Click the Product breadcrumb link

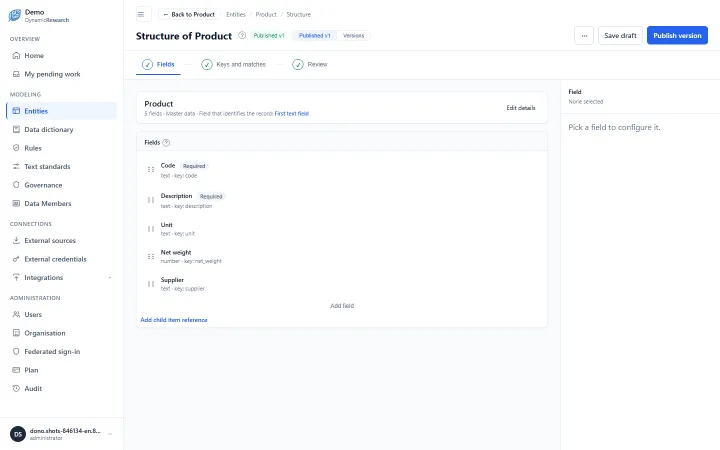tap(266, 15)
